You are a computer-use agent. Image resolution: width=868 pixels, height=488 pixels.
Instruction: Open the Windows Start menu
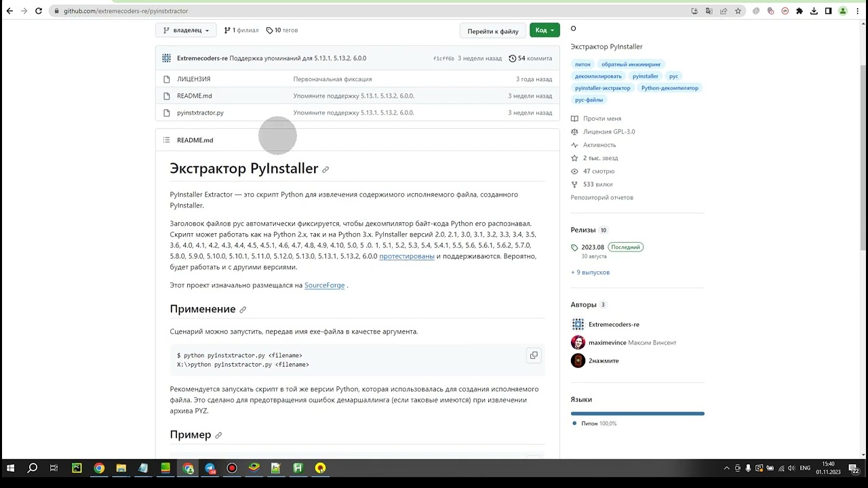pos(10,468)
